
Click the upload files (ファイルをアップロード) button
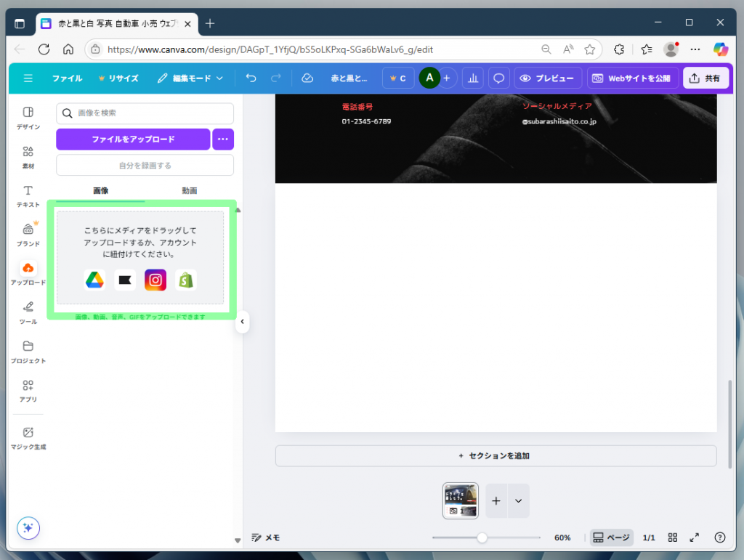tap(133, 139)
